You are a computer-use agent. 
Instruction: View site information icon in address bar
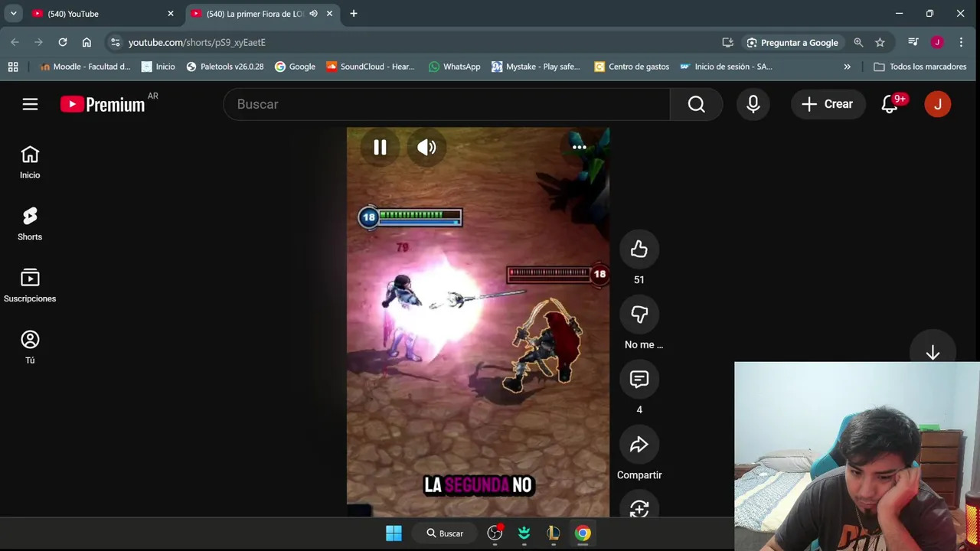click(116, 43)
